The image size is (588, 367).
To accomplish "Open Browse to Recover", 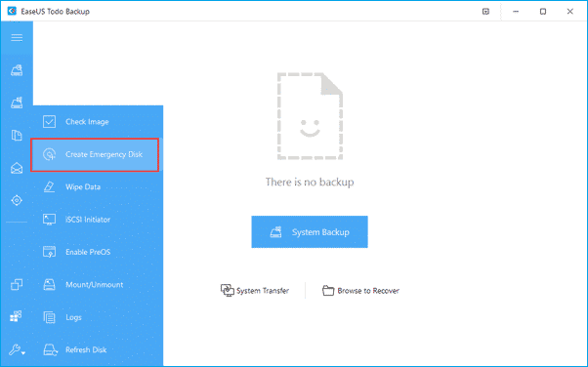I will click(360, 291).
